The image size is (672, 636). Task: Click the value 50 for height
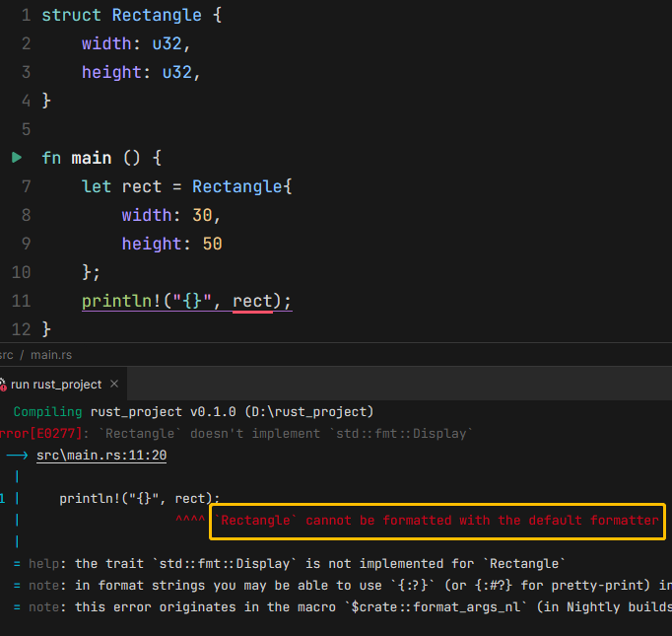tap(212, 244)
